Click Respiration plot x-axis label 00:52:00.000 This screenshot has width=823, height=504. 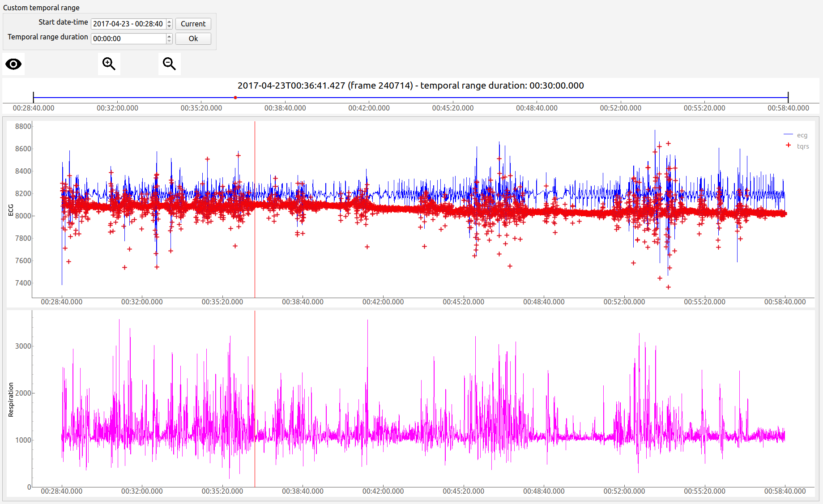(624, 491)
